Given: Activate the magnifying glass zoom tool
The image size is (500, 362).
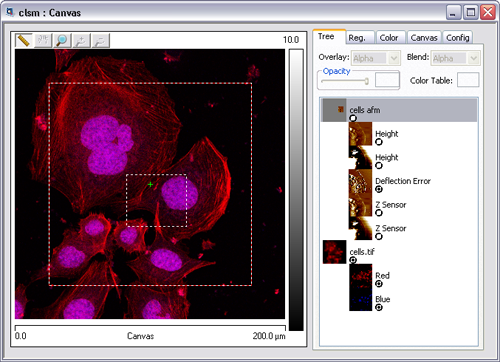Looking at the screenshot, I should 62,41.
